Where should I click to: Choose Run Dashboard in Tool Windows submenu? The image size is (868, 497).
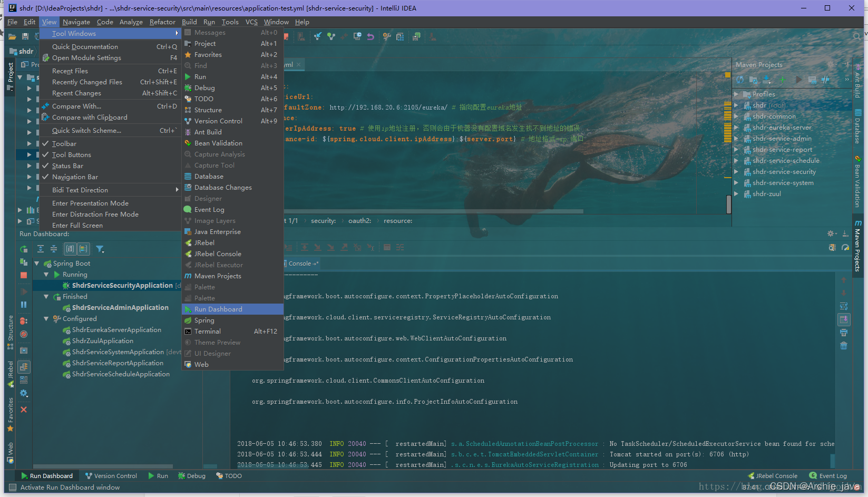pyautogui.click(x=232, y=309)
